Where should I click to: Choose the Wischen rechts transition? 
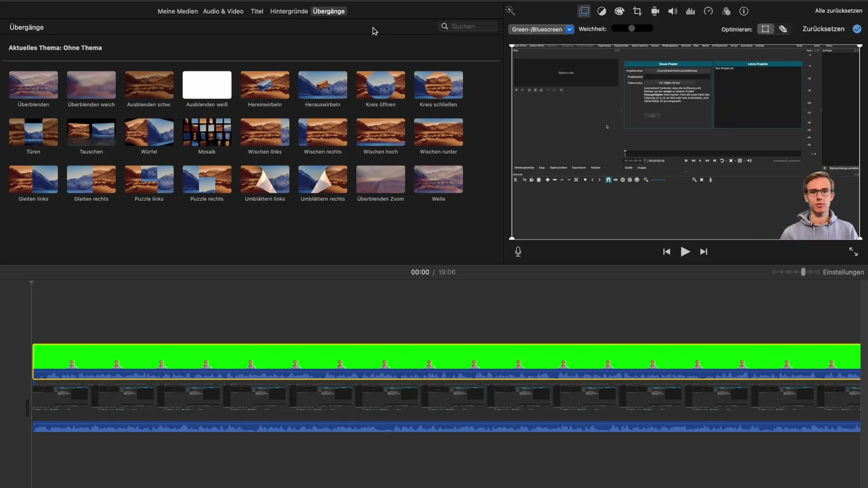(x=323, y=132)
